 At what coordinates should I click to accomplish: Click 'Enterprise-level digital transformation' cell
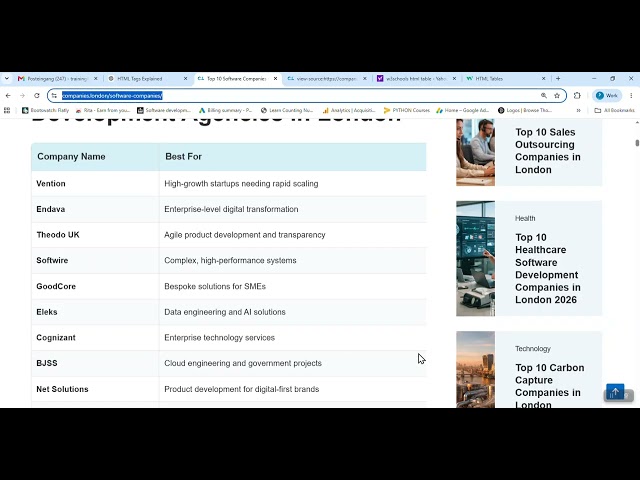[293, 209]
